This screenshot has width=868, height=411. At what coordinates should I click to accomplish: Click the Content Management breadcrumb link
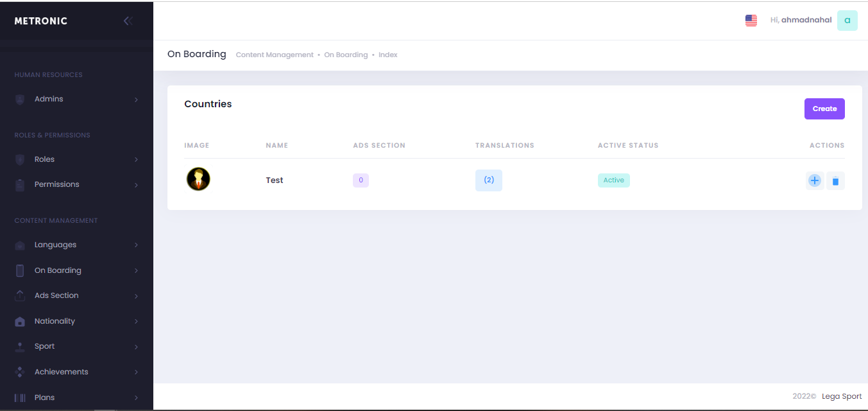click(275, 55)
